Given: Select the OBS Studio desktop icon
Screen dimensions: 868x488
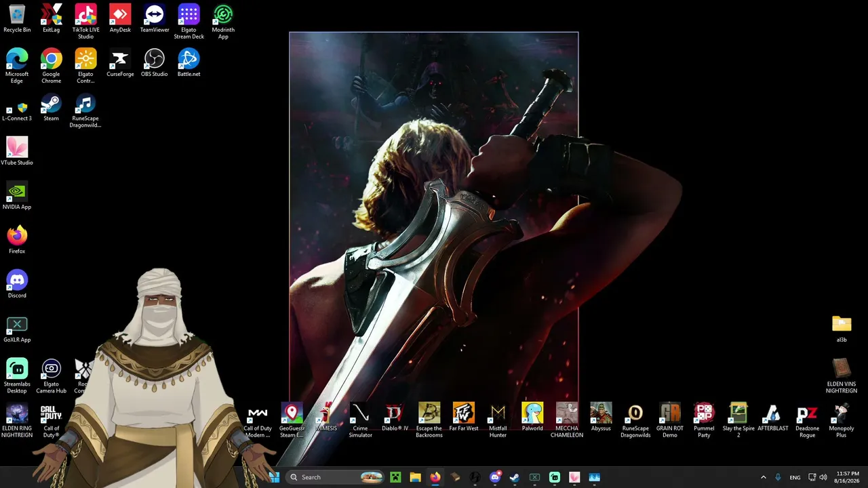Looking at the screenshot, I should click(x=155, y=63).
